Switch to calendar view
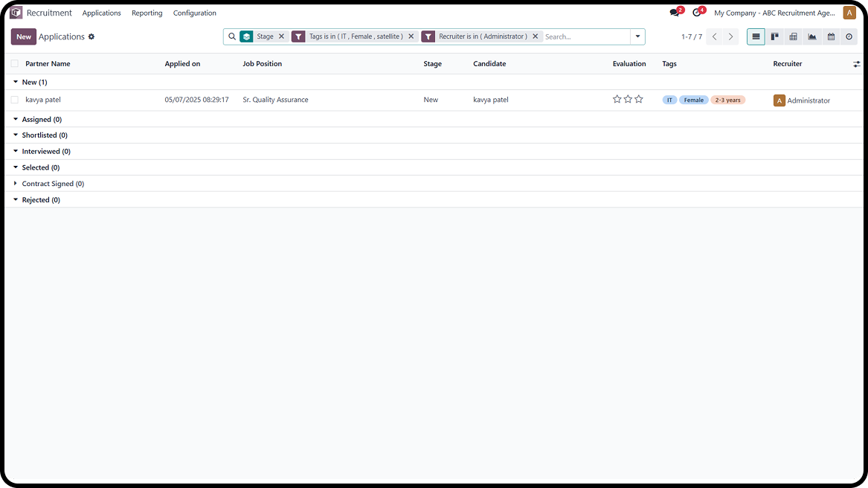The height and width of the screenshot is (488, 868). click(831, 36)
